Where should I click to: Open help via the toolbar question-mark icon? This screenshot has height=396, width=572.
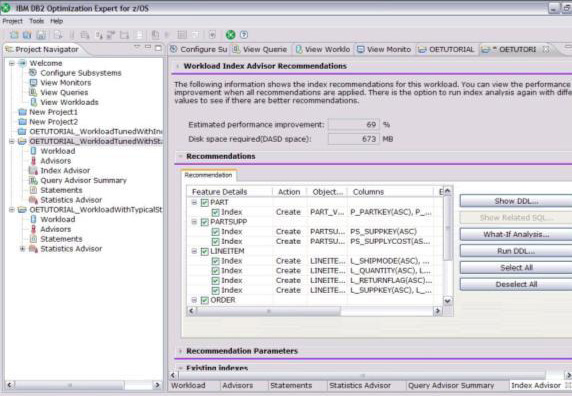point(244,35)
